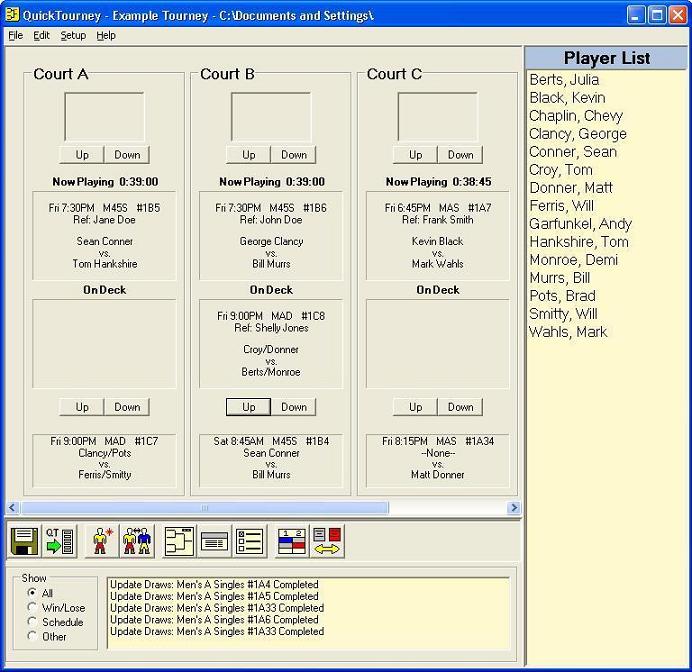The image size is (692, 672).
Task: Open the Setup menu
Action: (x=73, y=35)
